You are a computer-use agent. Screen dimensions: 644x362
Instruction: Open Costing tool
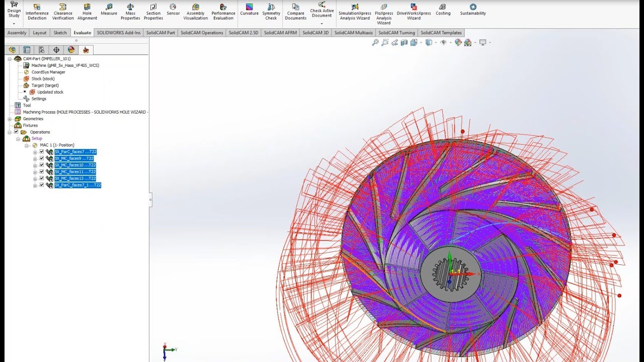[x=443, y=10]
